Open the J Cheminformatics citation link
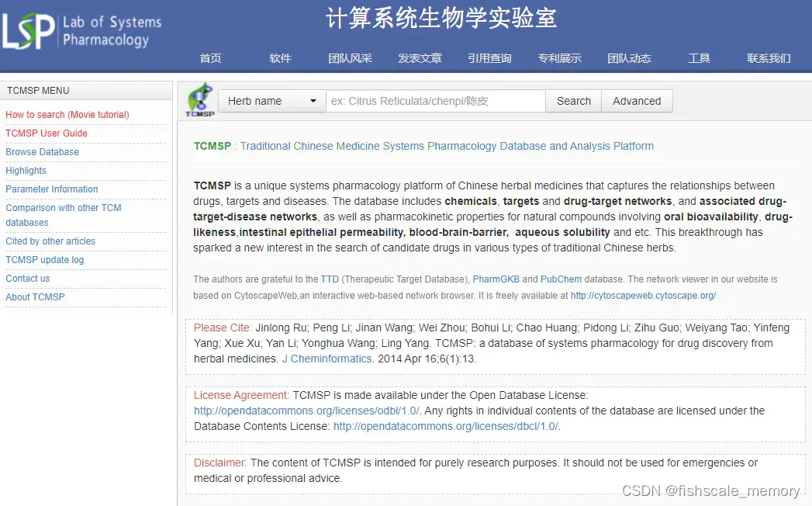 pos(327,359)
